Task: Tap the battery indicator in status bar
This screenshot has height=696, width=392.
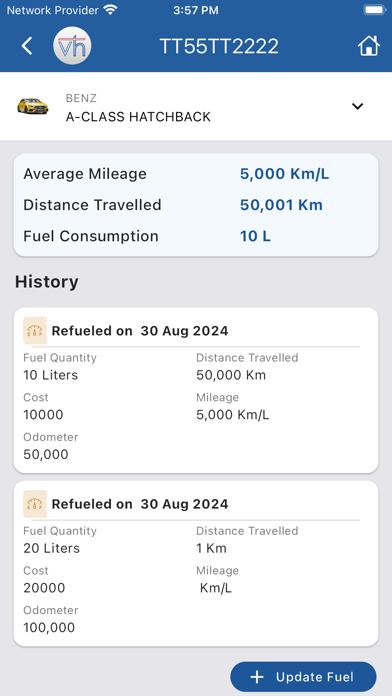Action: 373,10
